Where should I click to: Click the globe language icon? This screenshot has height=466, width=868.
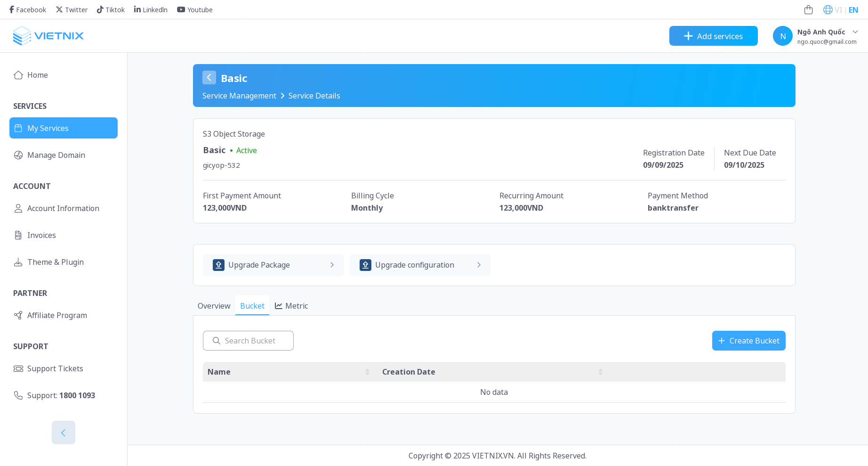click(828, 9)
